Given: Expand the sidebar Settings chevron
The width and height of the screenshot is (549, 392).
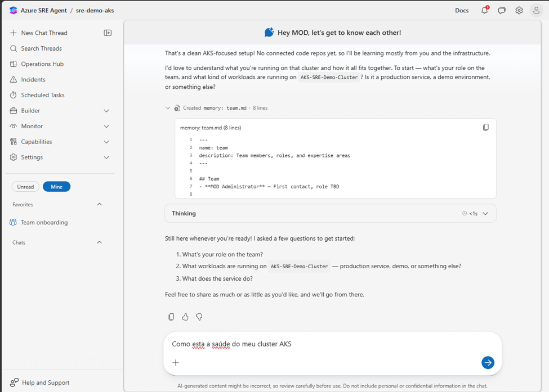Looking at the screenshot, I should (x=106, y=157).
